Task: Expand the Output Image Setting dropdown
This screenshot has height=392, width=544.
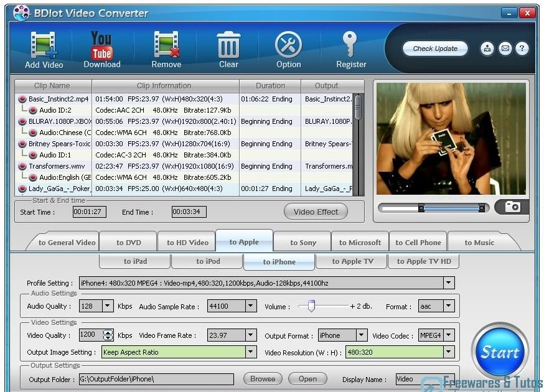Action: coord(250,352)
